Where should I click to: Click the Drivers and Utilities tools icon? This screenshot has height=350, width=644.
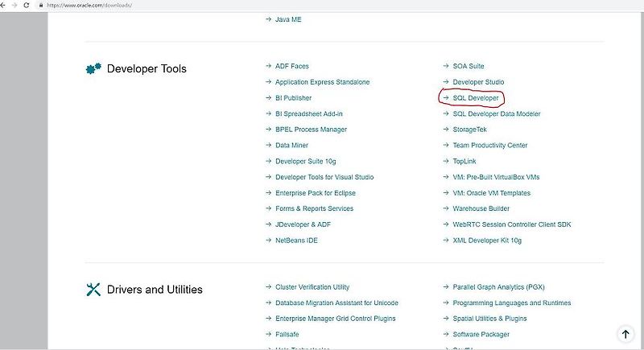tap(93, 290)
